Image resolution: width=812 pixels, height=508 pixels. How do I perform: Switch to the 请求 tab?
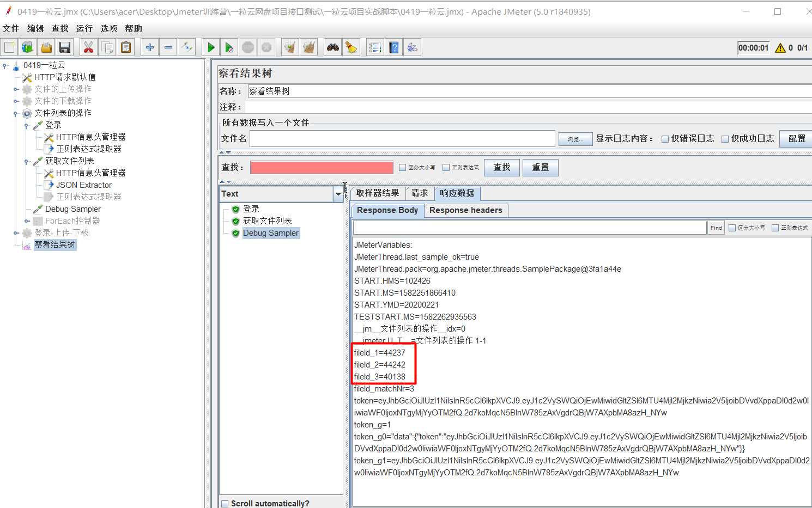tap(420, 193)
